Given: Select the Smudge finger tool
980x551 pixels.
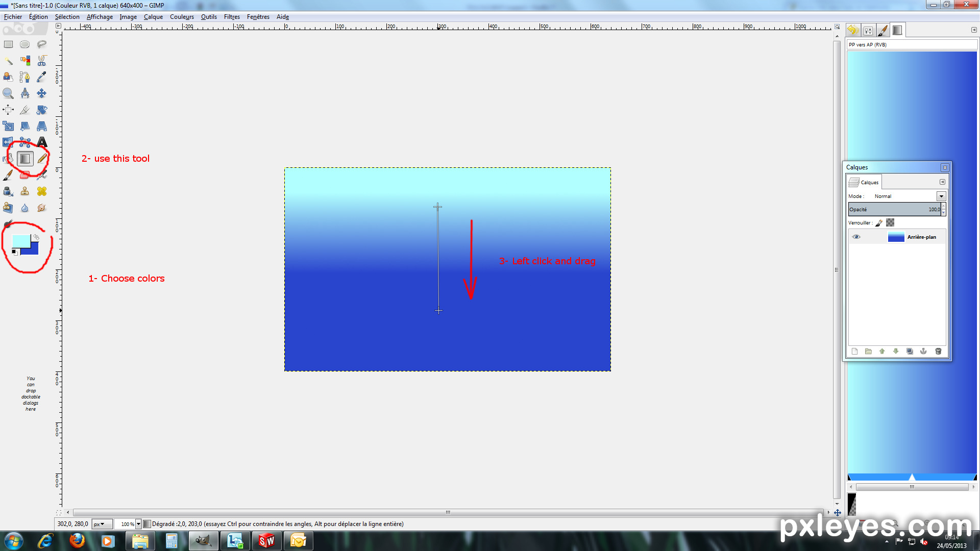Looking at the screenshot, I should [x=41, y=208].
